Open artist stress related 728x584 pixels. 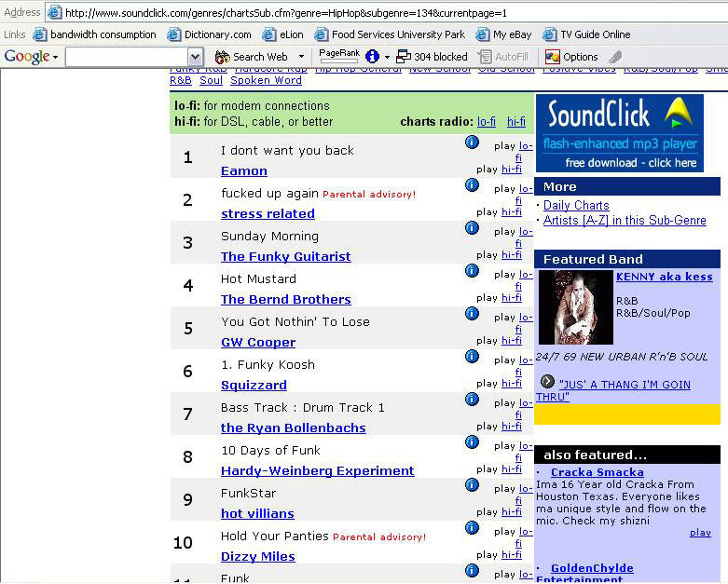[x=268, y=214]
